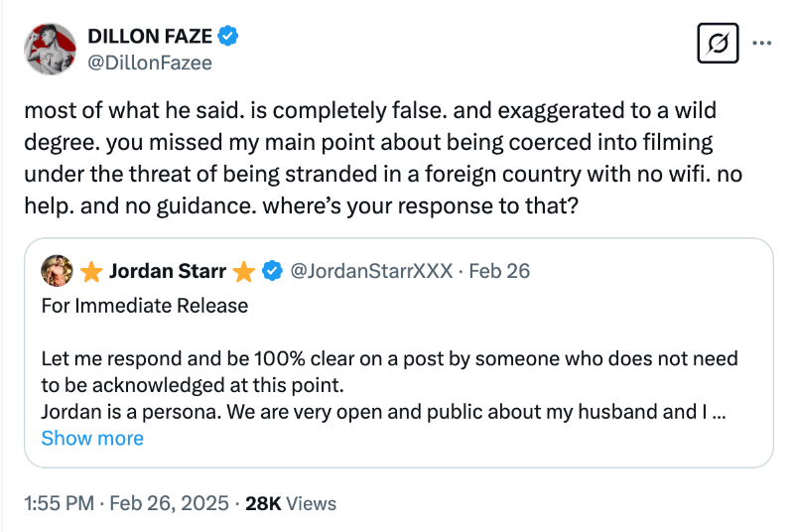The height and width of the screenshot is (532, 794).
Task: Click the "Let me respond" sentence in the quote
Action: (x=389, y=359)
